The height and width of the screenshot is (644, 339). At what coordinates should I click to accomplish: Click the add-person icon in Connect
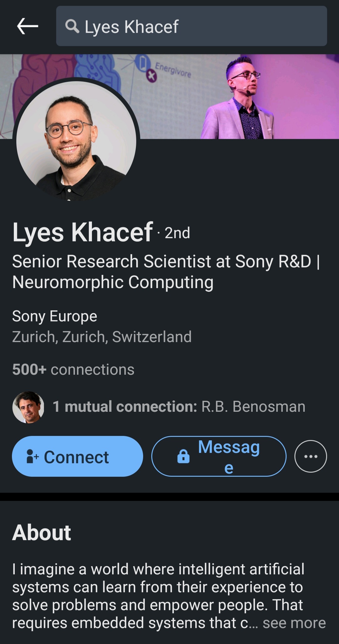(32, 456)
